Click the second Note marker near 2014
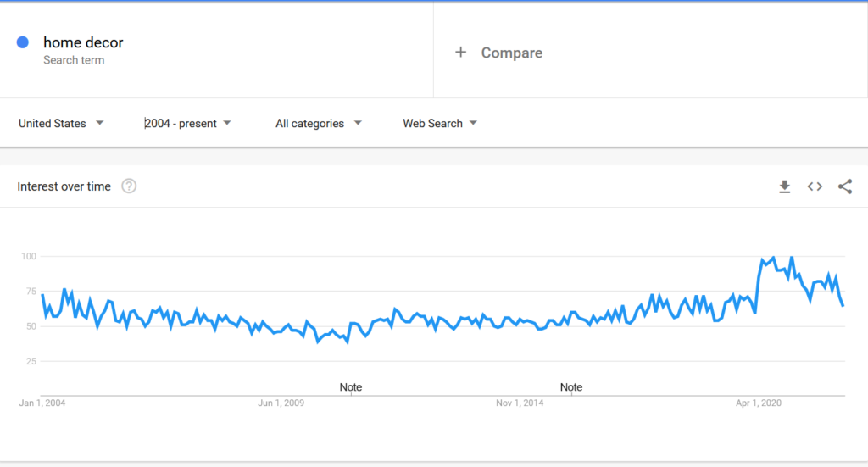868x467 pixels. (x=571, y=387)
